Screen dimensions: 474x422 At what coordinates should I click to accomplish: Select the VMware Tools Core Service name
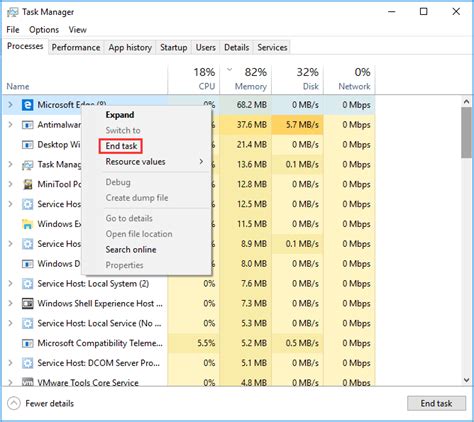[88, 382]
